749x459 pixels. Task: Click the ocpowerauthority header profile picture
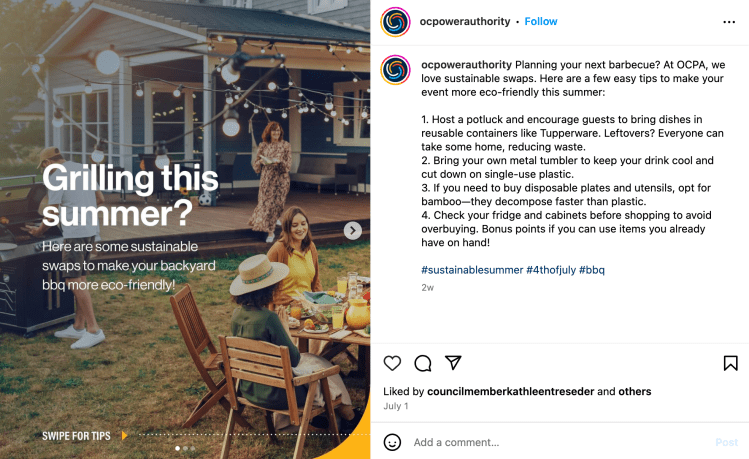pyautogui.click(x=395, y=22)
